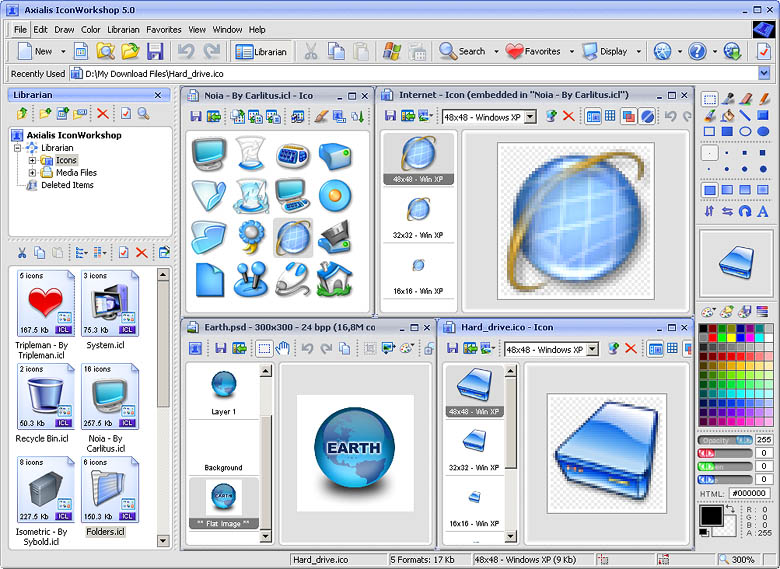This screenshot has width=780, height=569.
Task: Toggle the check option in Librarian toolbar
Action: point(126,114)
